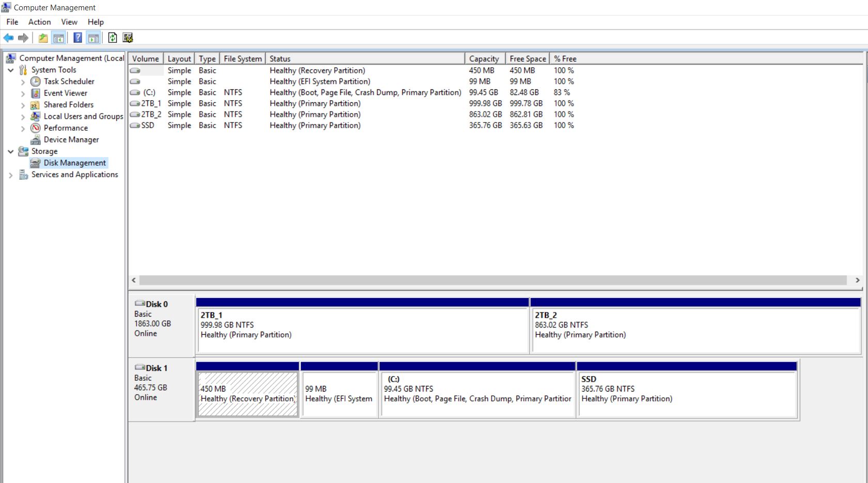Open the Action menu
This screenshot has height=483, width=868.
click(x=39, y=22)
